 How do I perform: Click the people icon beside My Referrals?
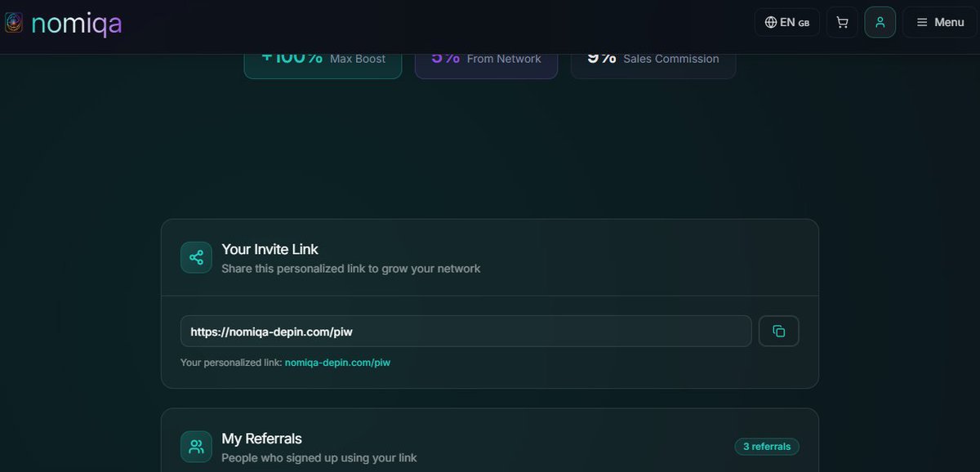tap(196, 447)
